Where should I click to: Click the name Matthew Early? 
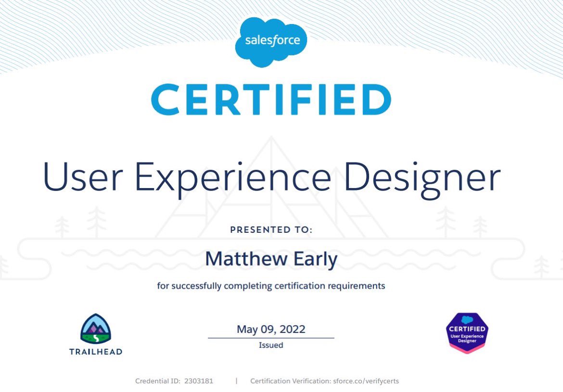coord(271,259)
